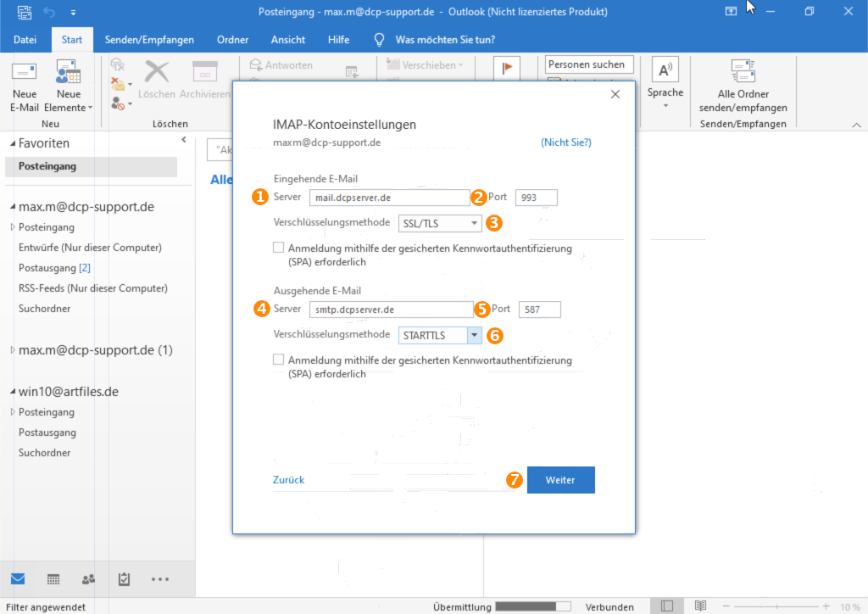This screenshot has height=614, width=868.
Task: Open the Senden/Empfangen tab
Action: click(x=149, y=39)
